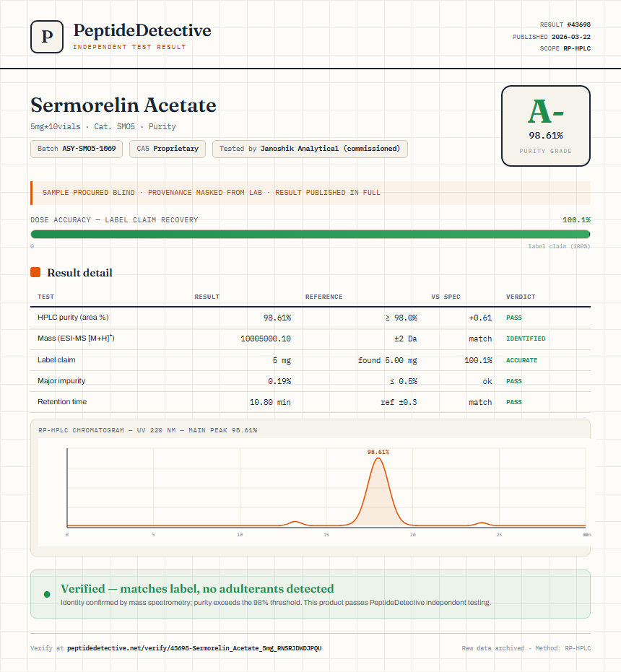Click the small impurity peak near 13 min
The width and height of the screenshot is (621, 672).
point(295,523)
